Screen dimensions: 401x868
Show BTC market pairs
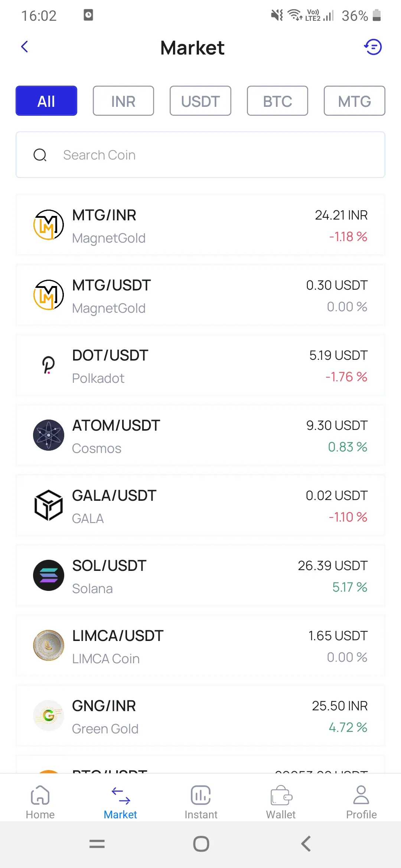pyautogui.click(x=277, y=101)
